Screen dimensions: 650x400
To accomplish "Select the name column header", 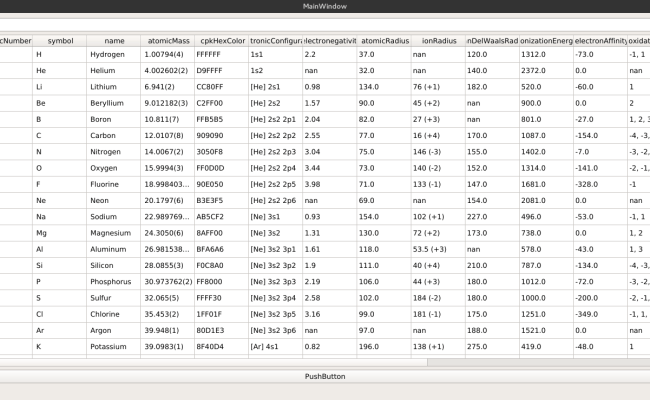I will (114, 41).
